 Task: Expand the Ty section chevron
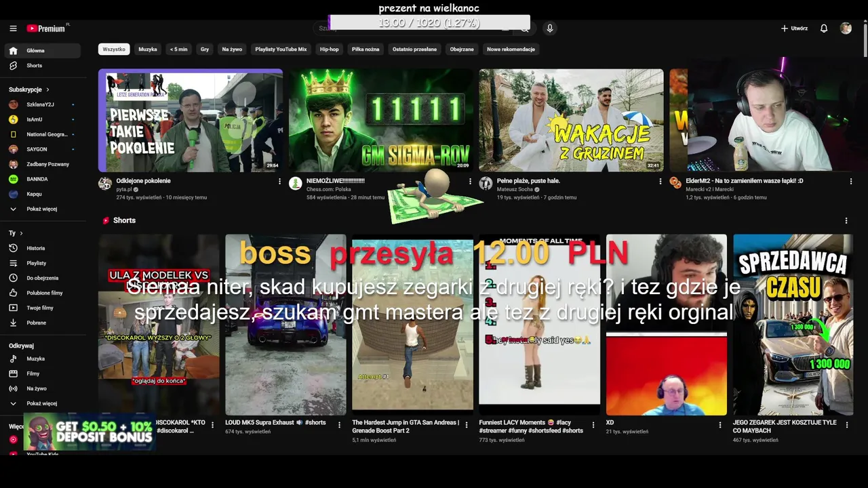point(22,233)
